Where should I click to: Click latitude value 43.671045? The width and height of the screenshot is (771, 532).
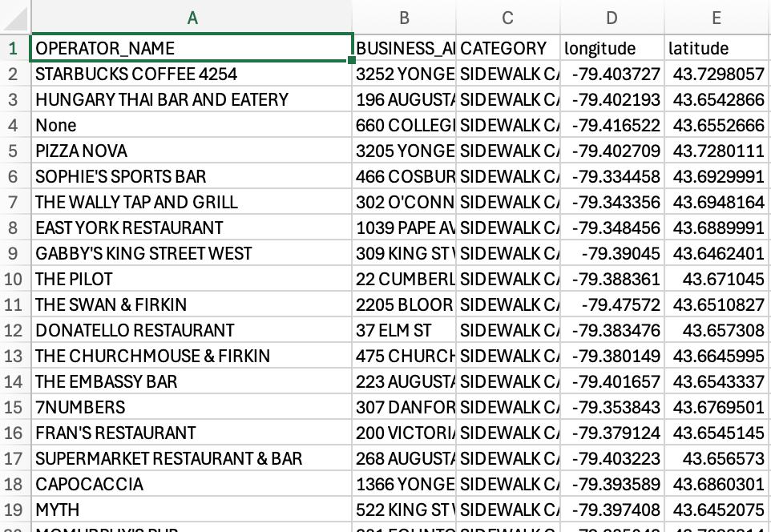[x=717, y=279]
